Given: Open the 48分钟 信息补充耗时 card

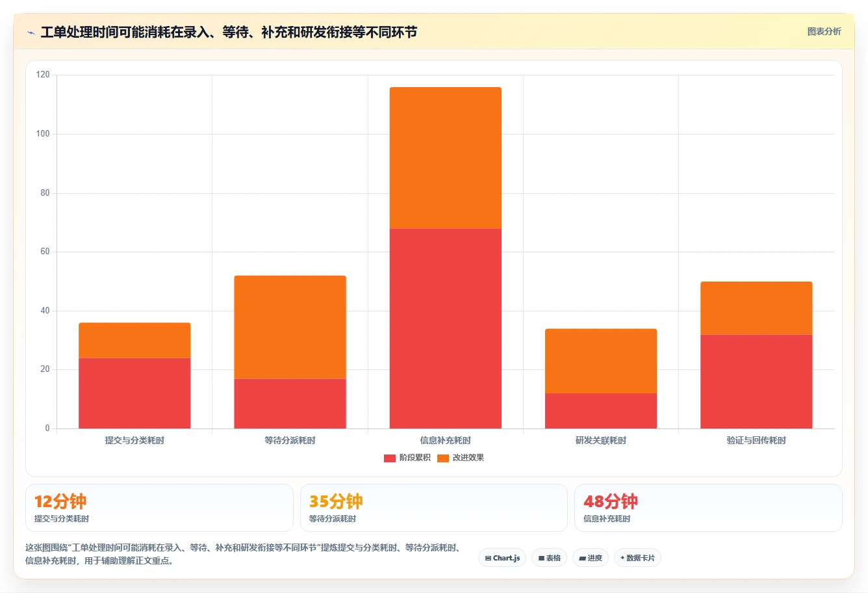Looking at the screenshot, I should click(x=708, y=508).
